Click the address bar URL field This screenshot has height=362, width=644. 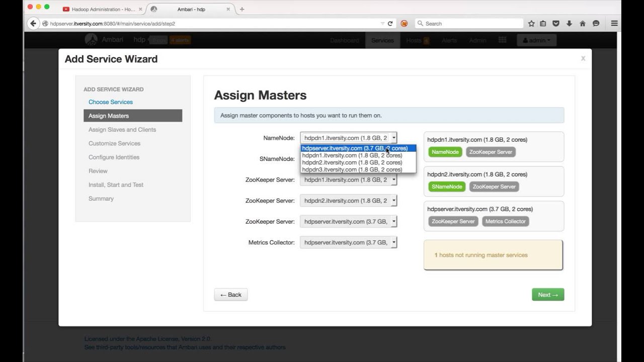tap(214, 23)
